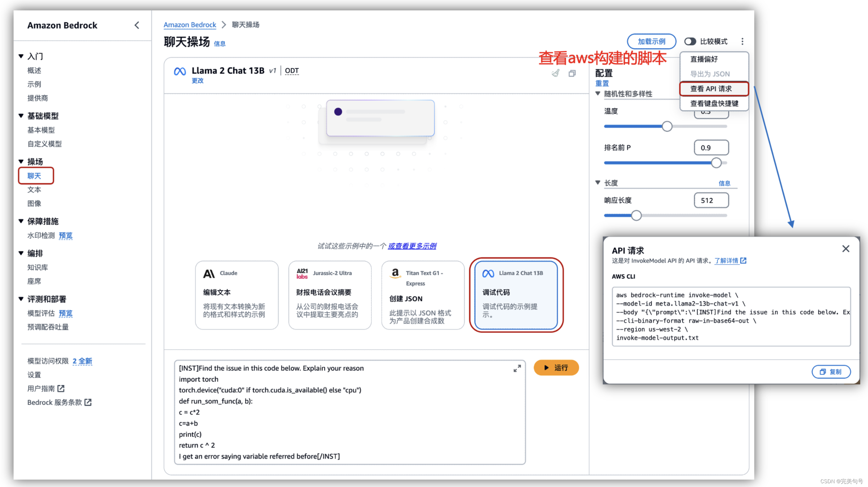Click the 温度 slider handle
This screenshot has height=487, width=868.
click(x=667, y=126)
